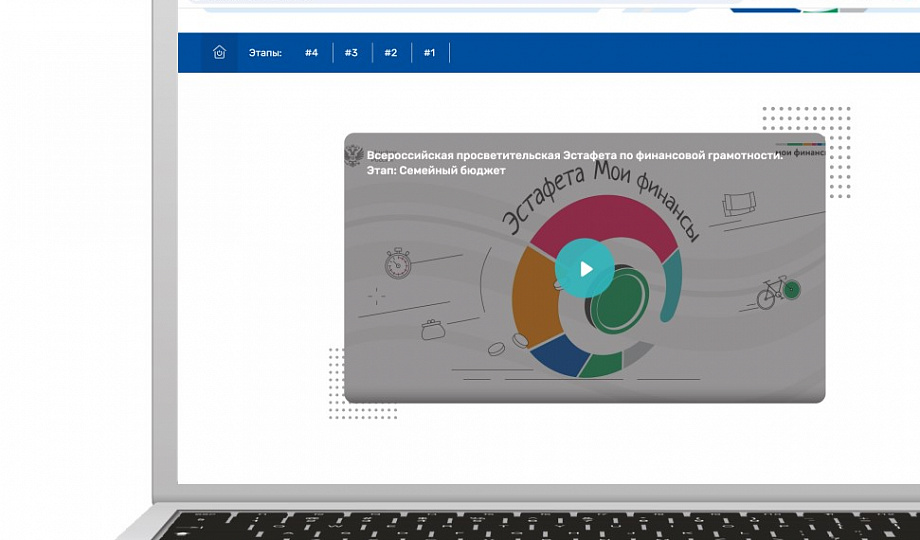
Task: Click the Этапы: label in the navigation bar
Action: click(265, 53)
